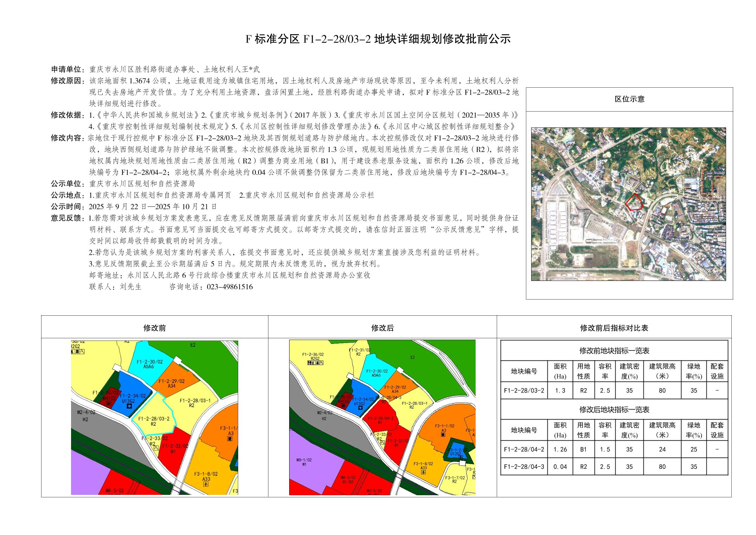Click the 修改前后指标对比表 header
The width and height of the screenshot is (756, 535).
(614, 328)
